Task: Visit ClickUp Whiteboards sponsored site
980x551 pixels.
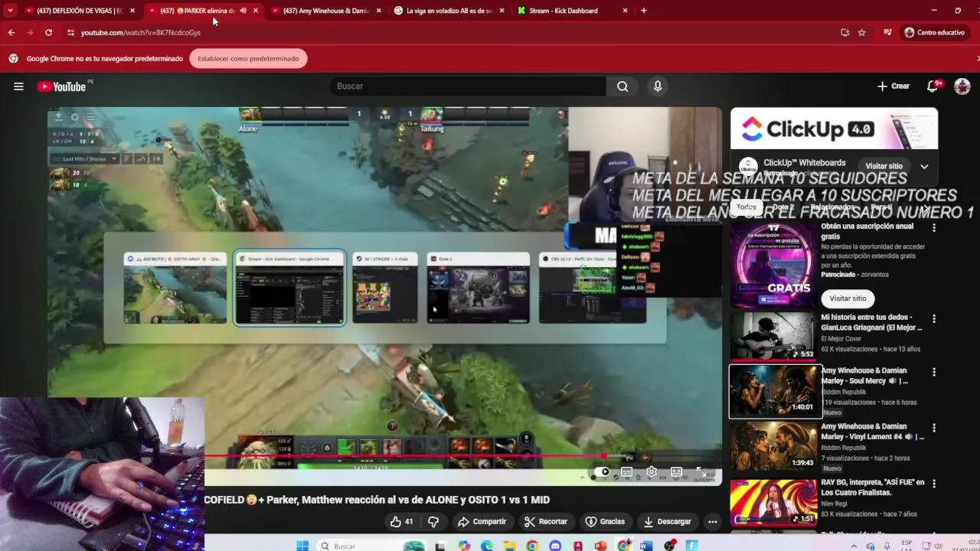Action: (x=884, y=166)
